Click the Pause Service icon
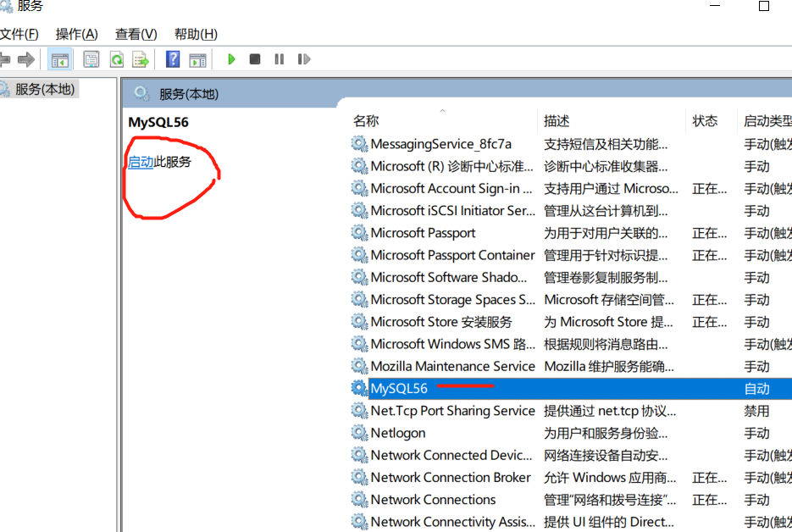The width and height of the screenshot is (792, 532). coord(279,58)
